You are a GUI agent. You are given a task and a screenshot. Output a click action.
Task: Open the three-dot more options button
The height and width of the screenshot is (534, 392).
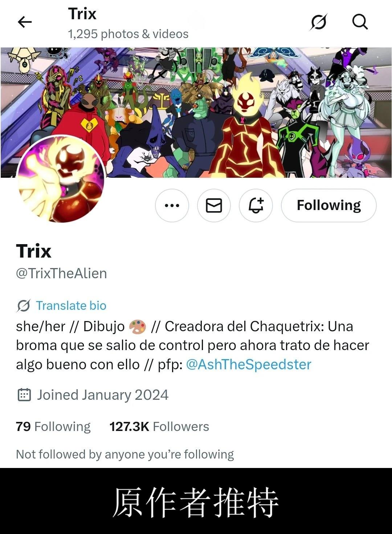172,205
